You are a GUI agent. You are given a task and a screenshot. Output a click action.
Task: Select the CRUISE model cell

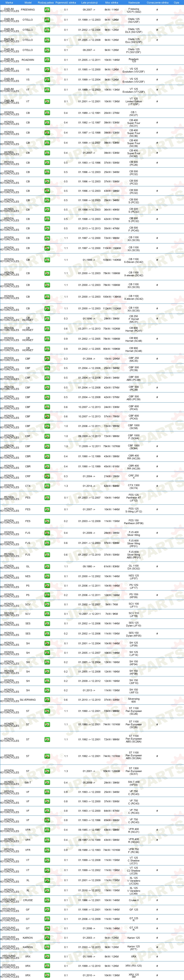coord(28,900)
